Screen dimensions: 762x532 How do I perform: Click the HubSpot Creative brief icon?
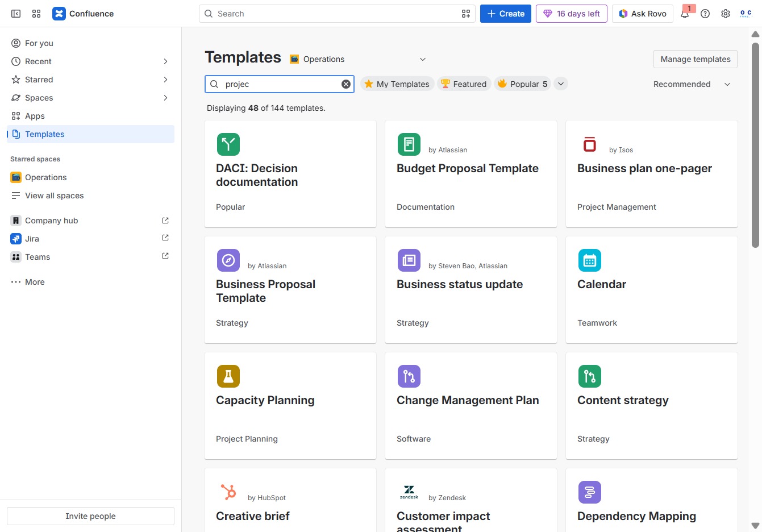[x=228, y=492]
